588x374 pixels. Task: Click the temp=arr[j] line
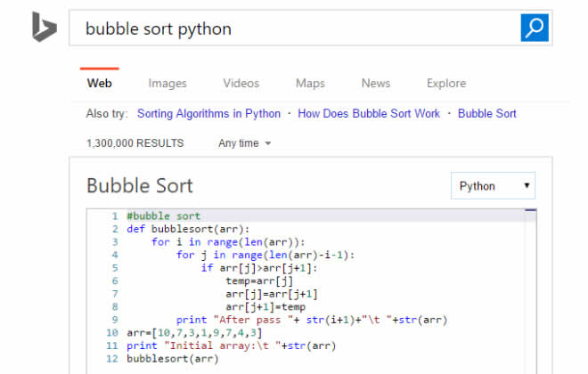tap(259, 281)
